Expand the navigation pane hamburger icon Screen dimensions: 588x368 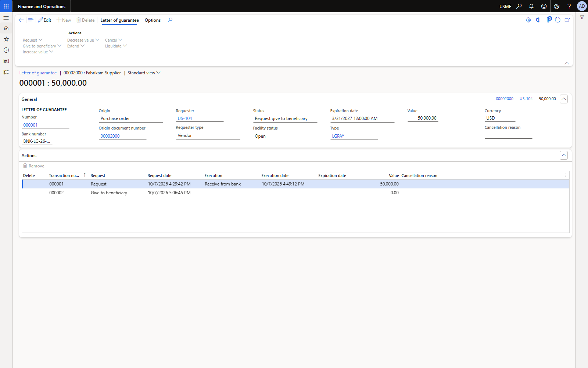coord(6,18)
